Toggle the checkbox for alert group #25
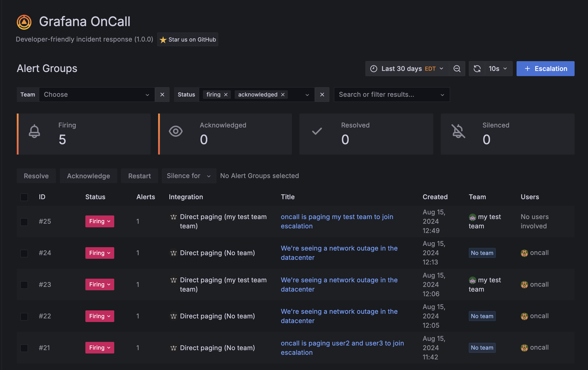588x370 pixels. tap(24, 221)
